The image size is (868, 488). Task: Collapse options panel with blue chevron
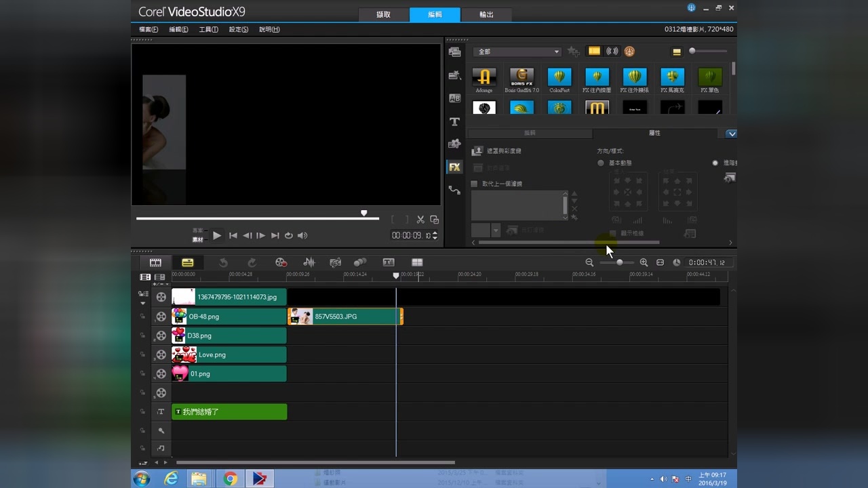click(x=731, y=134)
